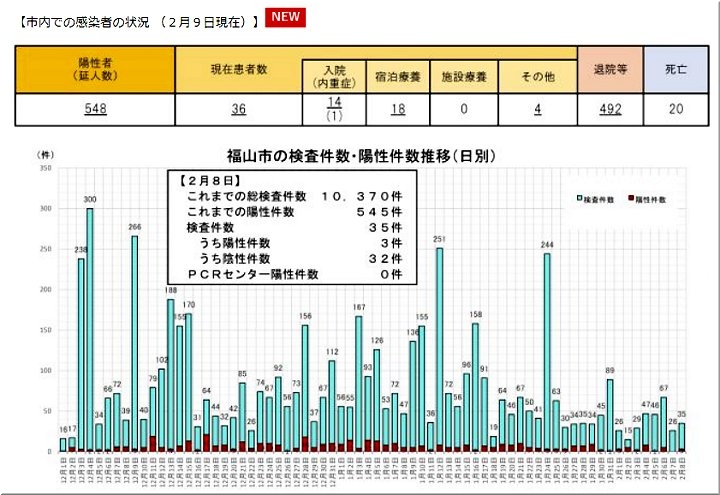This screenshot has width=720, height=495.
Task: Click the 4 under その他 column
Action: 537,110
